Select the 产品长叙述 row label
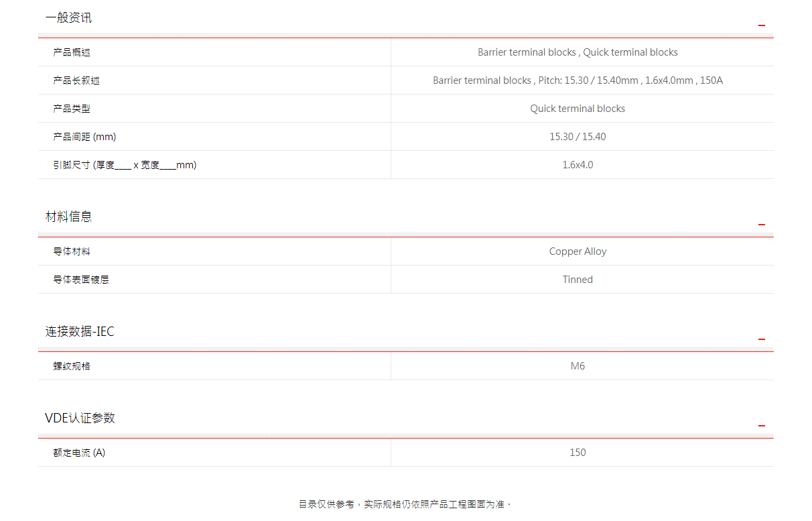The width and height of the screenshot is (812, 521). pos(76,80)
